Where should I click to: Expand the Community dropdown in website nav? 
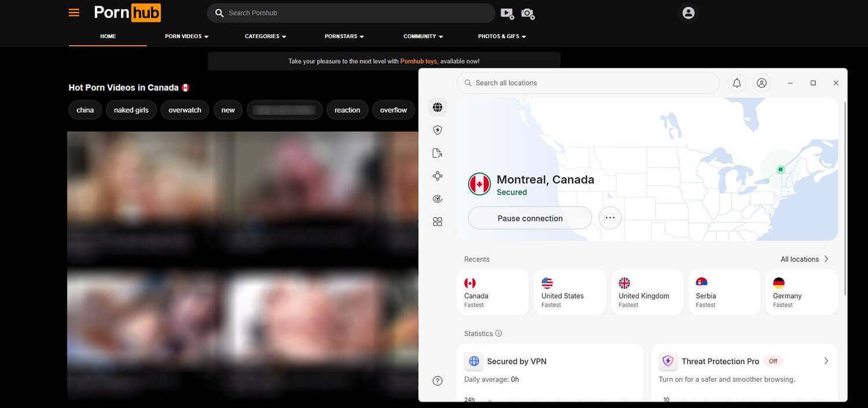423,36
